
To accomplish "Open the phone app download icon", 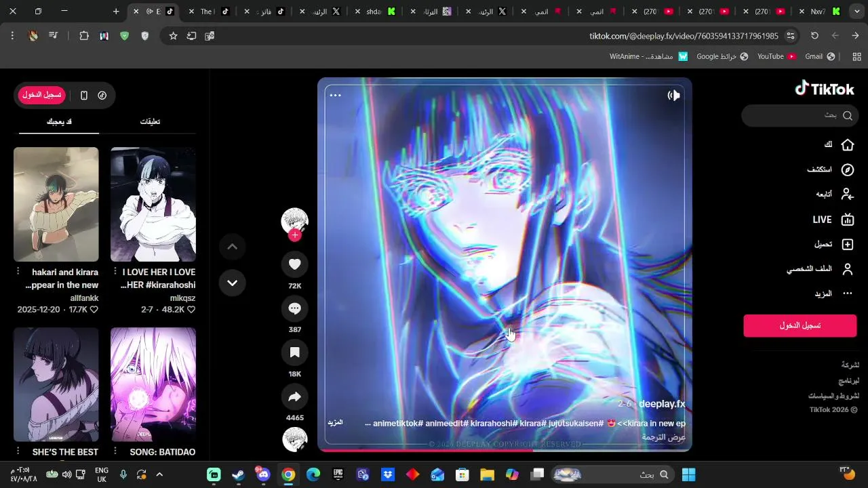I will [x=84, y=96].
